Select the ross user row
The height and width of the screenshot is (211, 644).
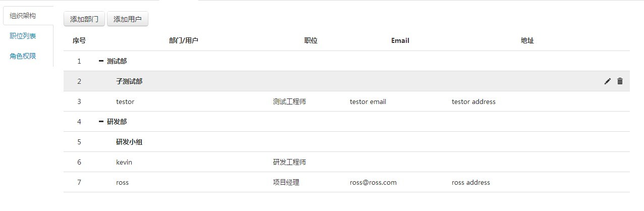tap(122, 182)
